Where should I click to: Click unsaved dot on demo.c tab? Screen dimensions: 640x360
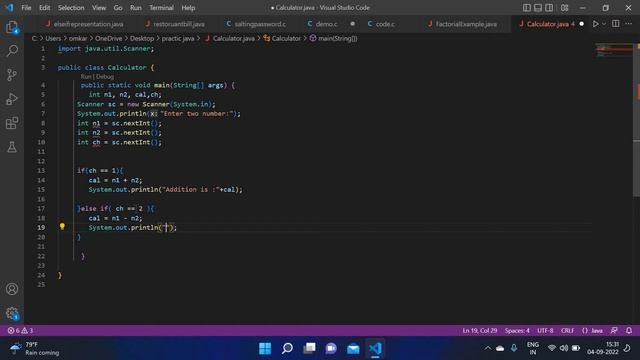353,24
